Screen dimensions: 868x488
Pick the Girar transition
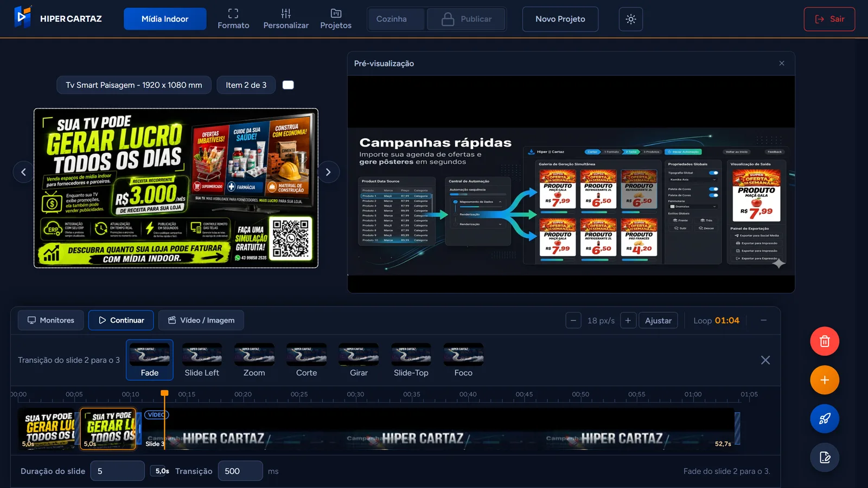(359, 360)
